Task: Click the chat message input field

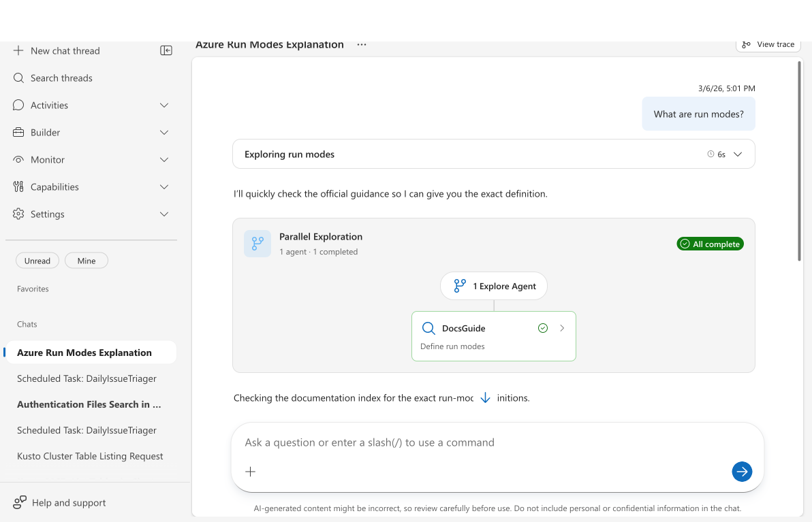Action: (477, 442)
